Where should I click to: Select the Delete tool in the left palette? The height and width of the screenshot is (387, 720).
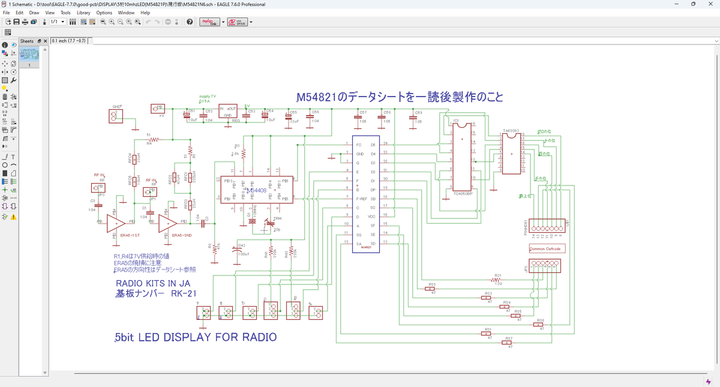(x=5, y=97)
